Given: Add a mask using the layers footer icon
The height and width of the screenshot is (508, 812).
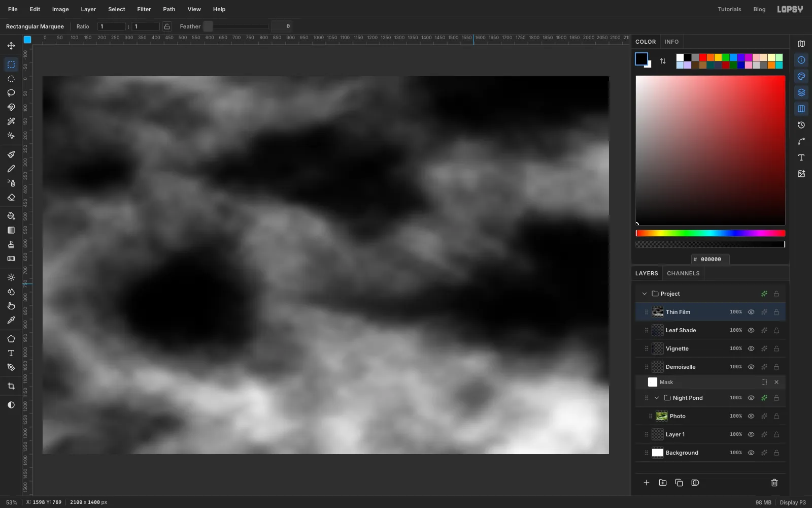Looking at the screenshot, I should click(695, 483).
